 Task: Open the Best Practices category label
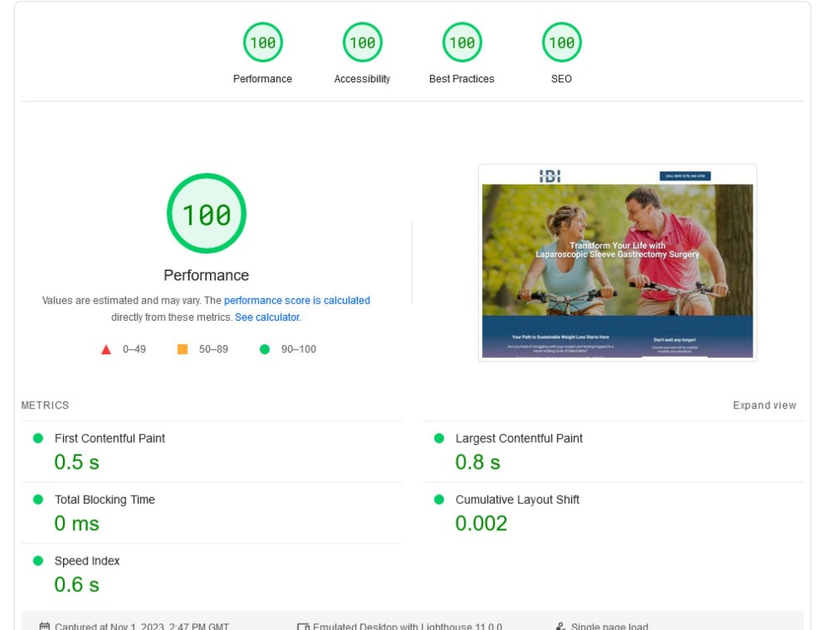[x=462, y=79]
